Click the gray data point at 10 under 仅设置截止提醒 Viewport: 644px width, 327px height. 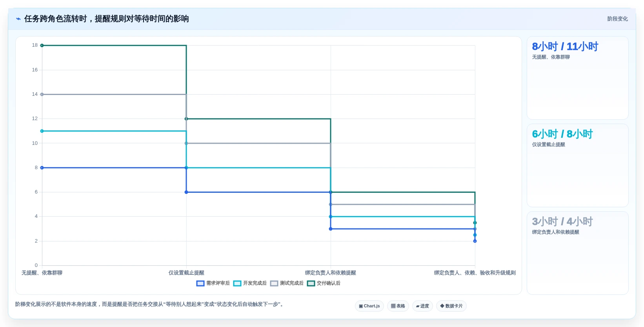186,143
